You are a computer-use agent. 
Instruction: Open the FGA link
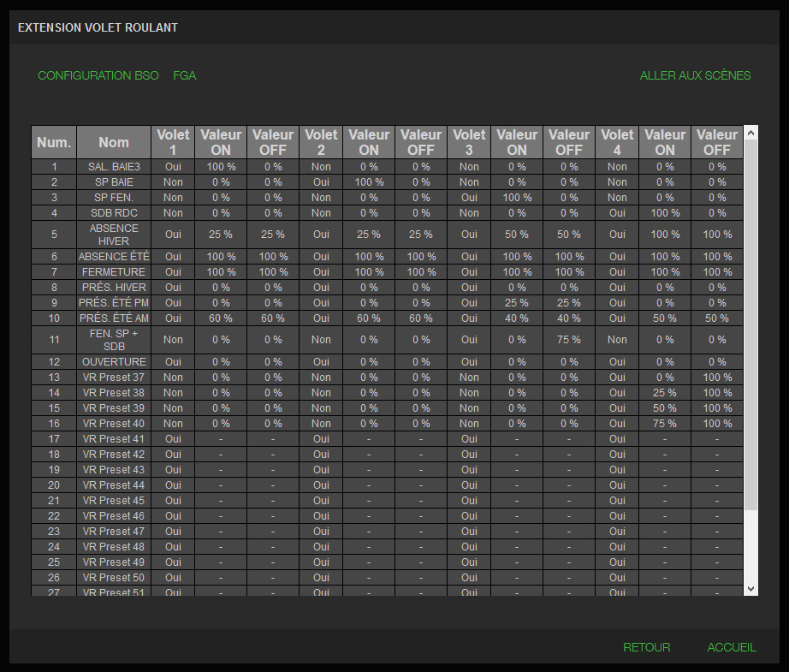(184, 75)
